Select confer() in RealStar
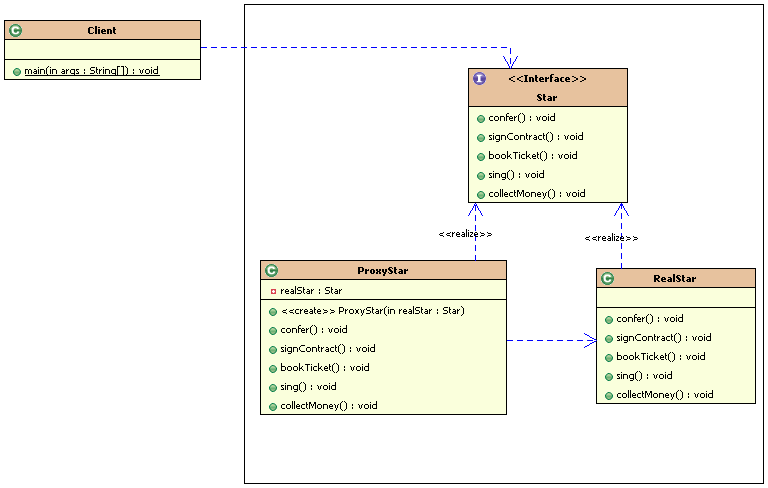Image resolution: width=768 pixels, height=488 pixels. tap(649, 319)
